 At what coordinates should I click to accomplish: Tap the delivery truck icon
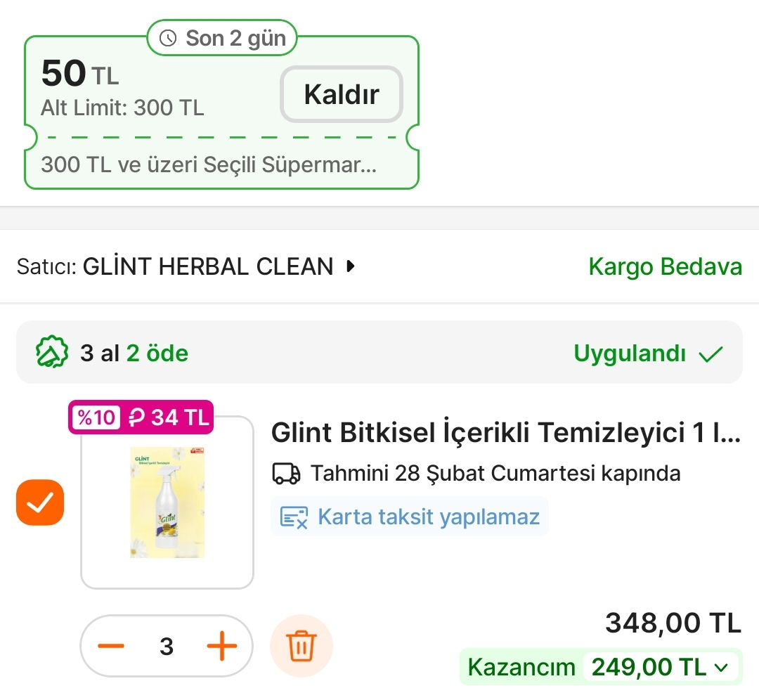(286, 474)
